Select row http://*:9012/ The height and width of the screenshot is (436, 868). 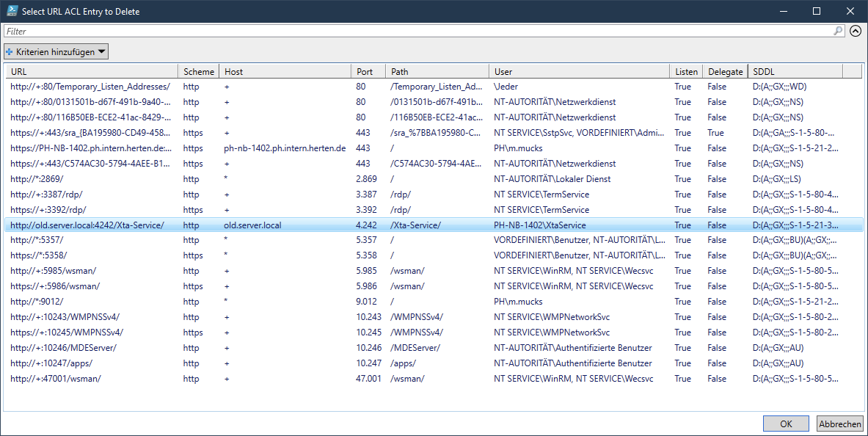[434, 302]
